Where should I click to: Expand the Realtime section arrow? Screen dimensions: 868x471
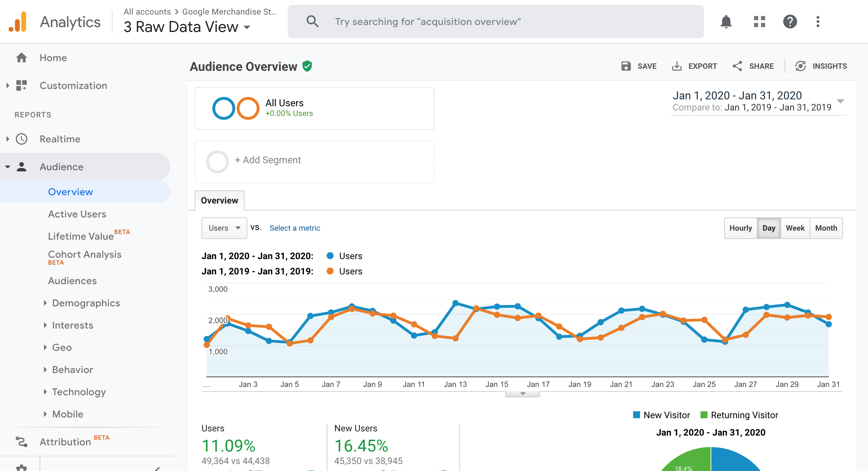pos(8,139)
